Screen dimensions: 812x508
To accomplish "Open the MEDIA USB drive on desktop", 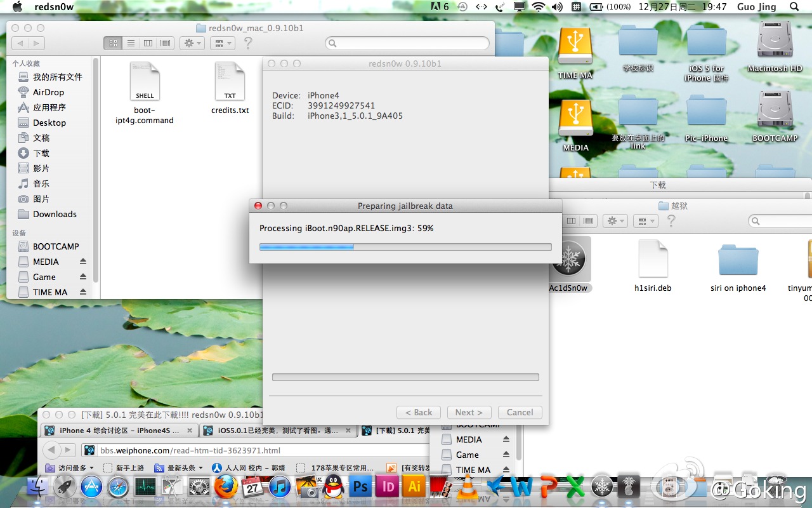I will [575, 117].
